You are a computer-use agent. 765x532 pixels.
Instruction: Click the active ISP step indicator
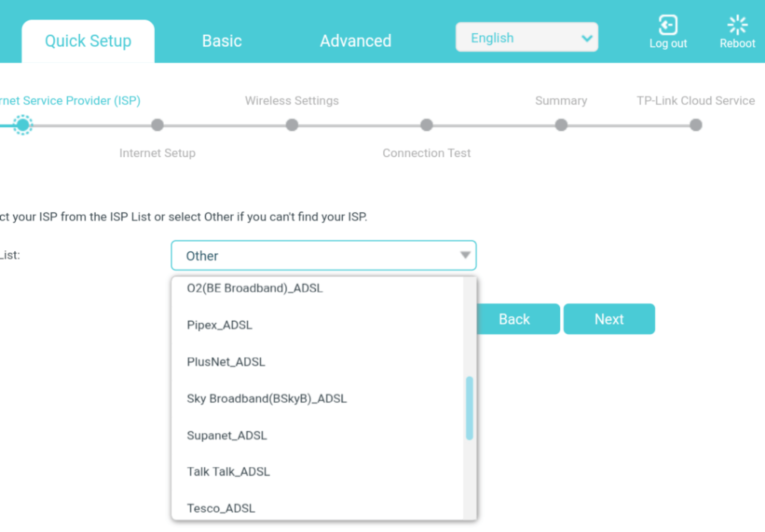pyautogui.click(x=23, y=125)
